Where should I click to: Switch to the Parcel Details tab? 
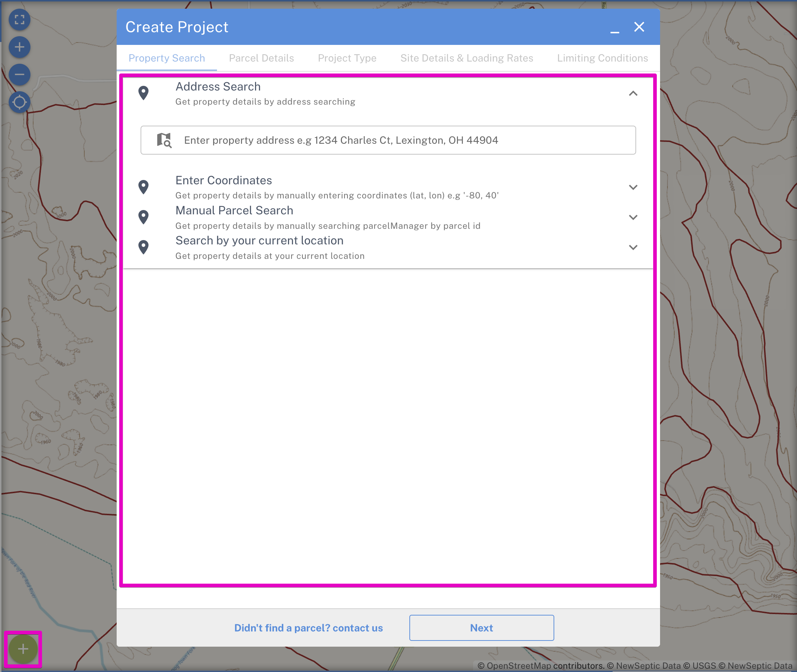point(261,58)
